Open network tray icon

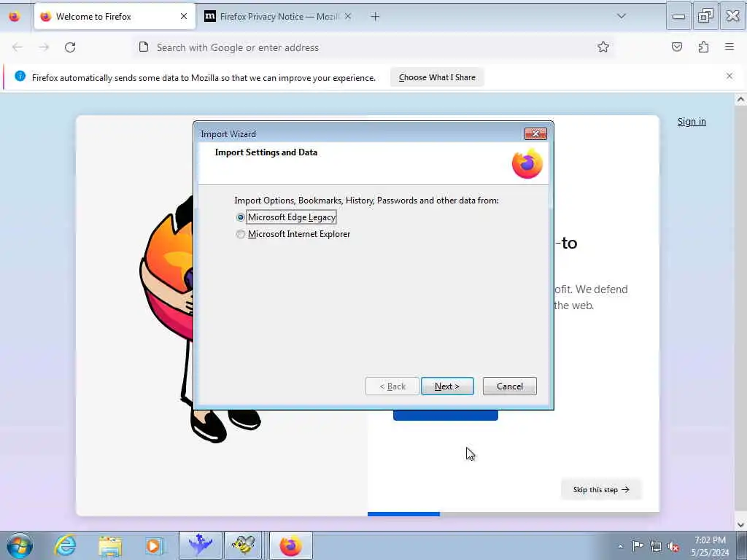(656, 546)
